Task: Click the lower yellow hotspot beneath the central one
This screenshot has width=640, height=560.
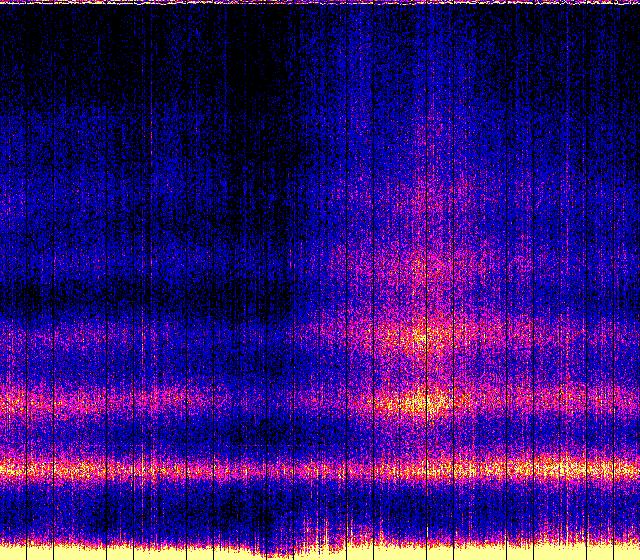Action: pyautogui.click(x=426, y=403)
